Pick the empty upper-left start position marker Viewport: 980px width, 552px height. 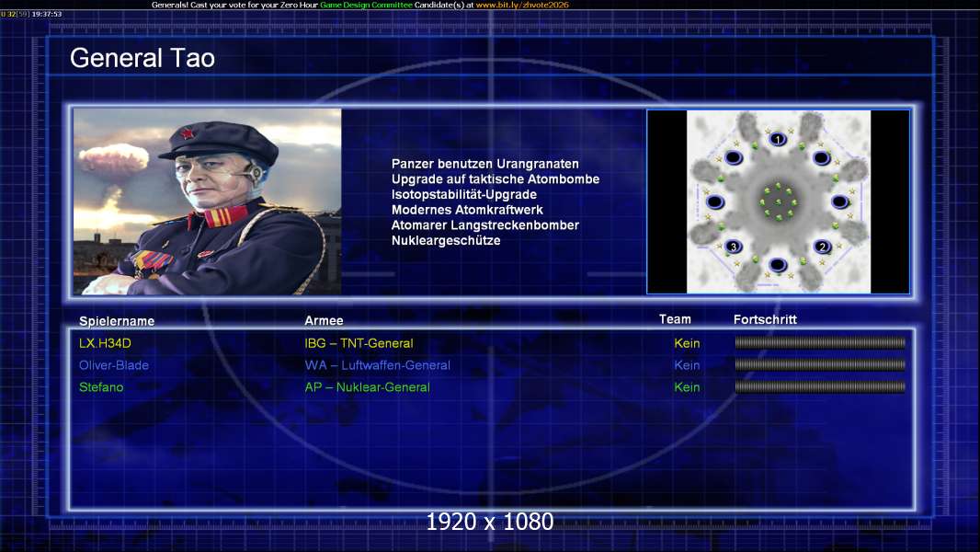(x=734, y=157)
